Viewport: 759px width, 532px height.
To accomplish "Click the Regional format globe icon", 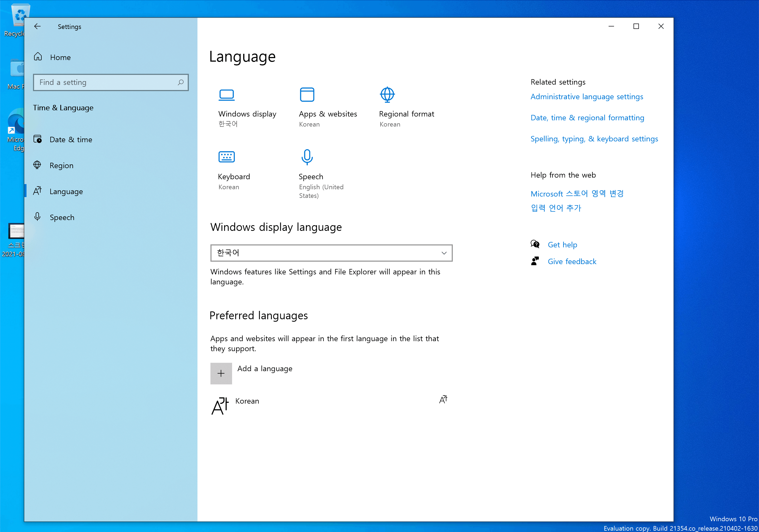I will pos(387,95).
